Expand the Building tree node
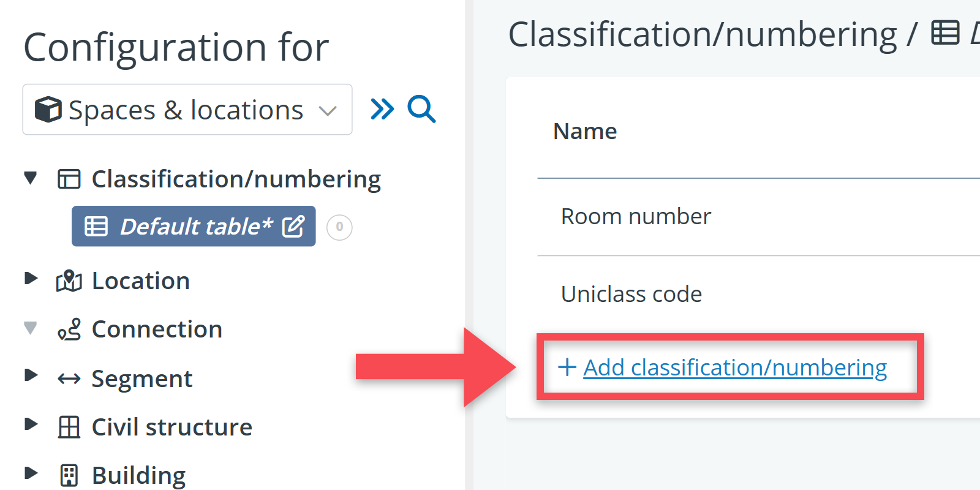 click(30, 473)
